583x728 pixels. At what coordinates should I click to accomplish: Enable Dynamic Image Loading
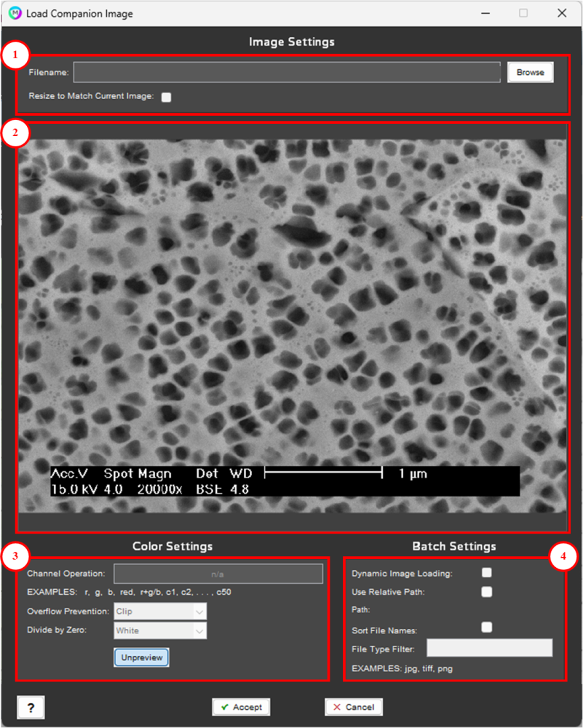click(486, 572)
